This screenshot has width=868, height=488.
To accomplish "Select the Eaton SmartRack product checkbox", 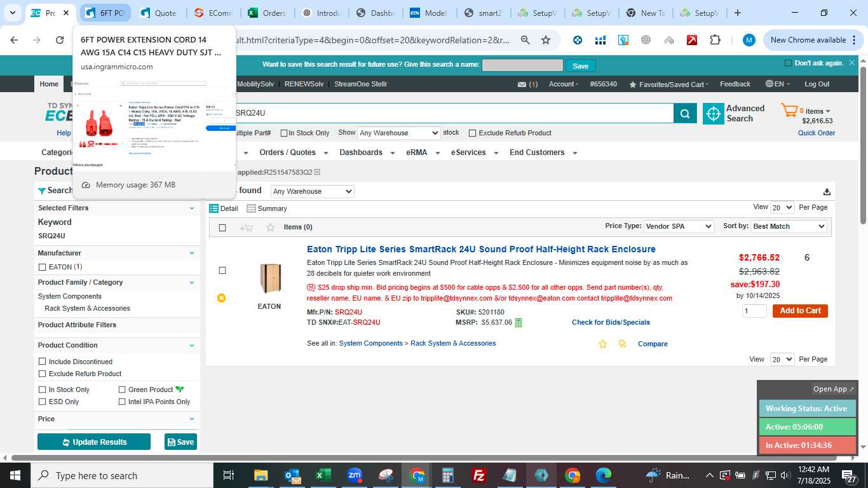I will pos(222,271).
